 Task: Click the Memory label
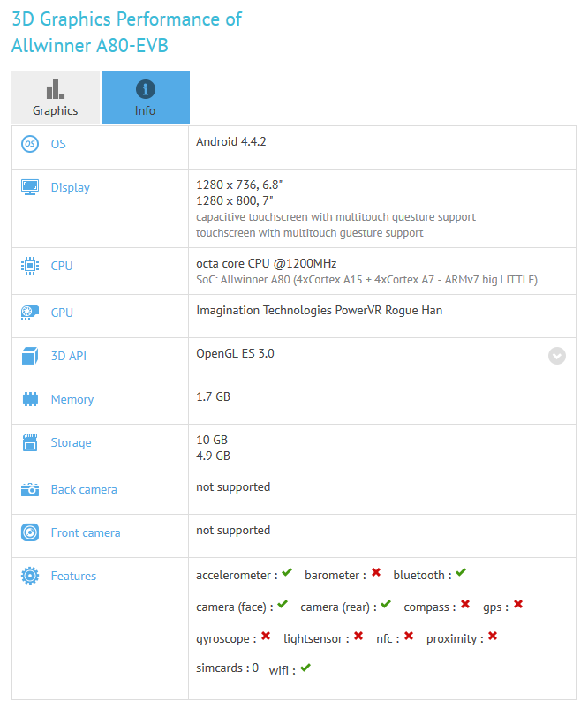(72, 400)
